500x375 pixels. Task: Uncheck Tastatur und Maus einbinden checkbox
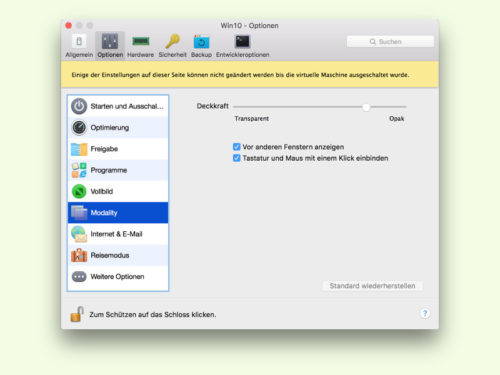pos(237,158)
